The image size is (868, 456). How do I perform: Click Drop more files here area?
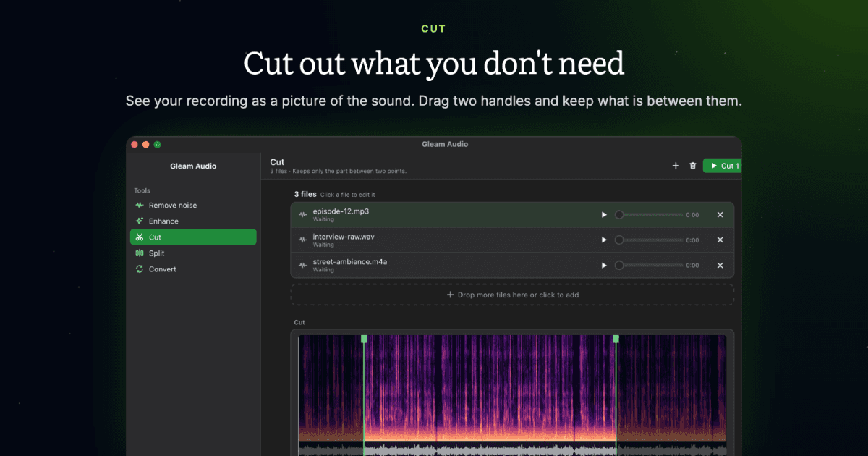pyautogui.click(x=512, y=295)
